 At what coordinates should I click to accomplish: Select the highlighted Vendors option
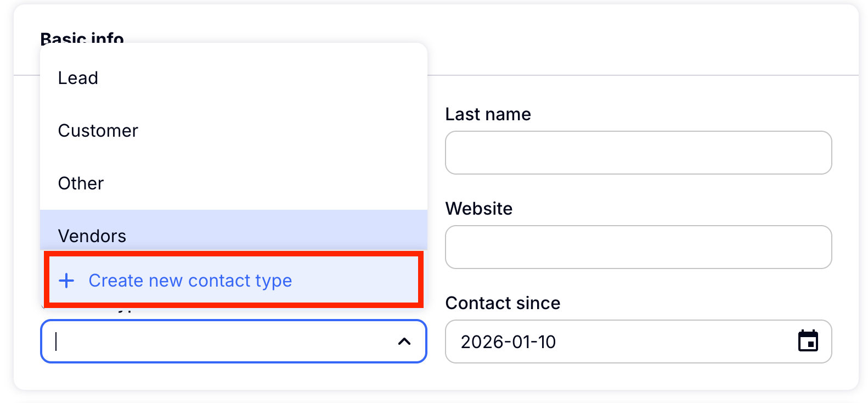pos(92,235)
